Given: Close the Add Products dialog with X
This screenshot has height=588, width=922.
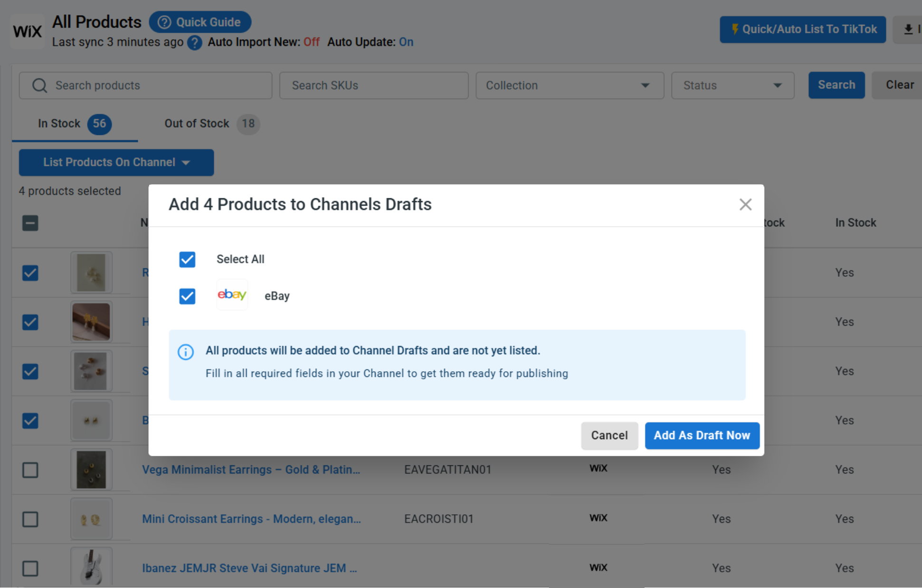Looking at the screenshot, I should coord(745,204).
